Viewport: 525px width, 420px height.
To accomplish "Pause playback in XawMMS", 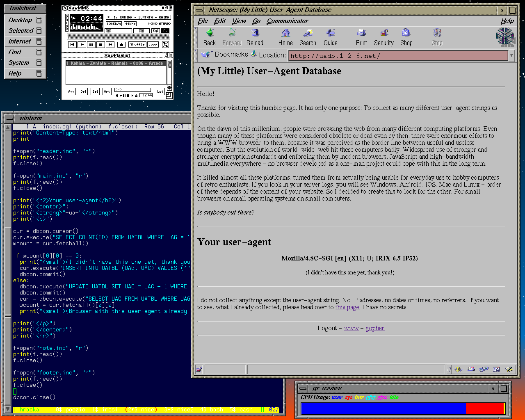I will tap(91, 45).
